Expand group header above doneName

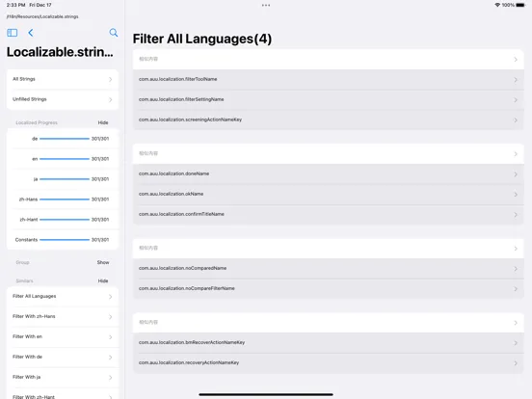tap(328, 153)
